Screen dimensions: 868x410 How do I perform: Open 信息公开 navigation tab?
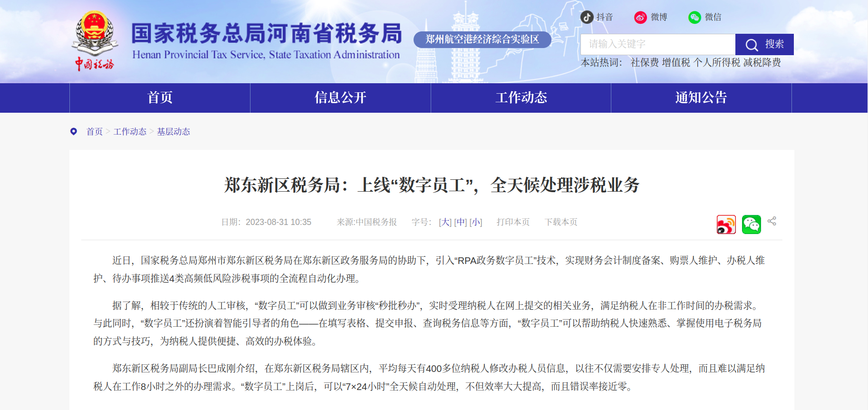pos(340,98)
